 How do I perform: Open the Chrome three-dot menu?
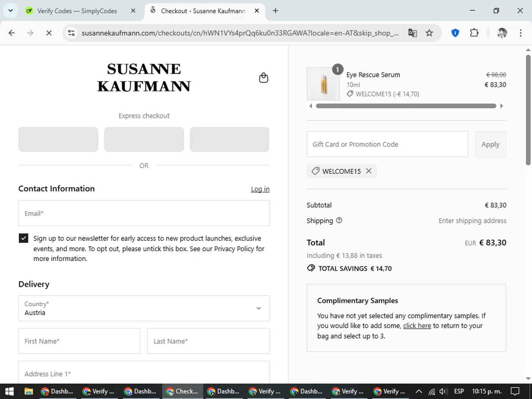tap(521, 33)
